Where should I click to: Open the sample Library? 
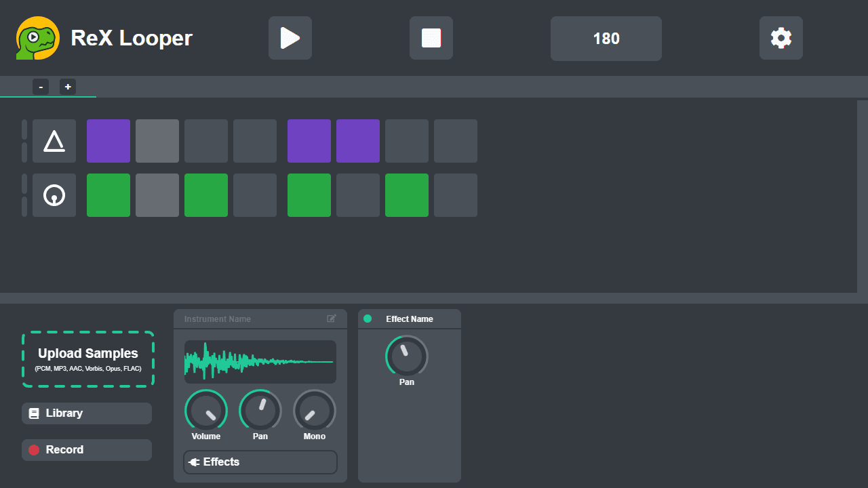[x=87, y=413]
